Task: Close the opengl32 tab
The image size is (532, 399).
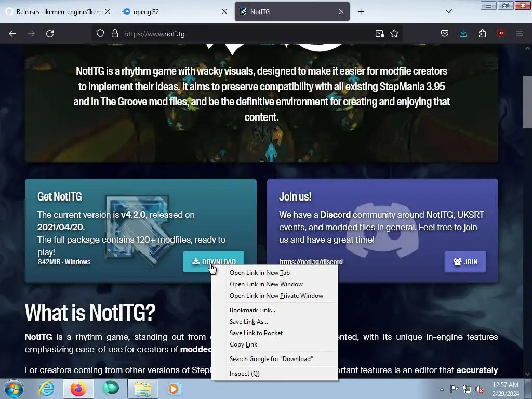Action: 224,11
